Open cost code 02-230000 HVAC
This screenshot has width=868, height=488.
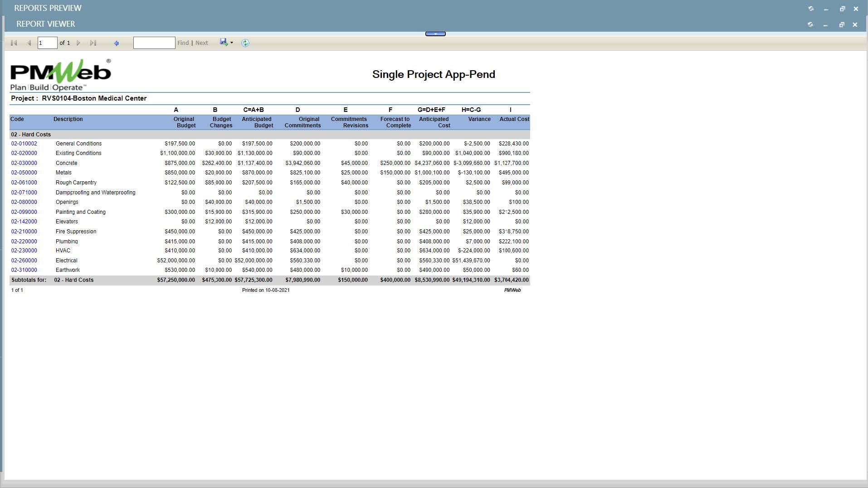24,251
